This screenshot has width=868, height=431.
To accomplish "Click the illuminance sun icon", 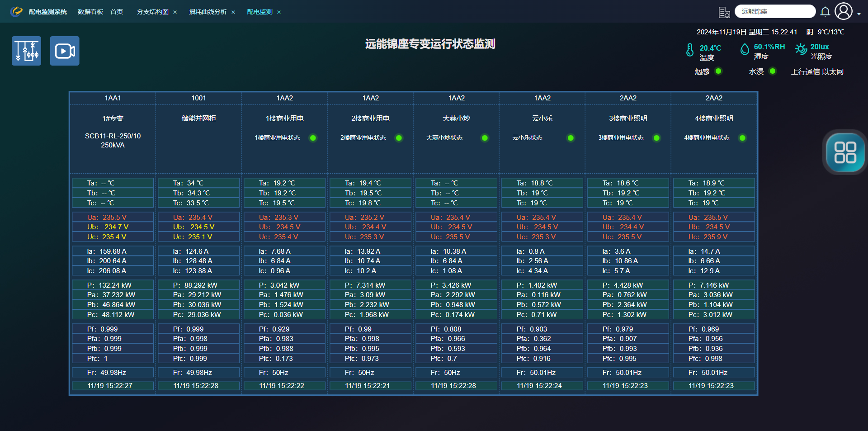I will click(x=801, y=49).
